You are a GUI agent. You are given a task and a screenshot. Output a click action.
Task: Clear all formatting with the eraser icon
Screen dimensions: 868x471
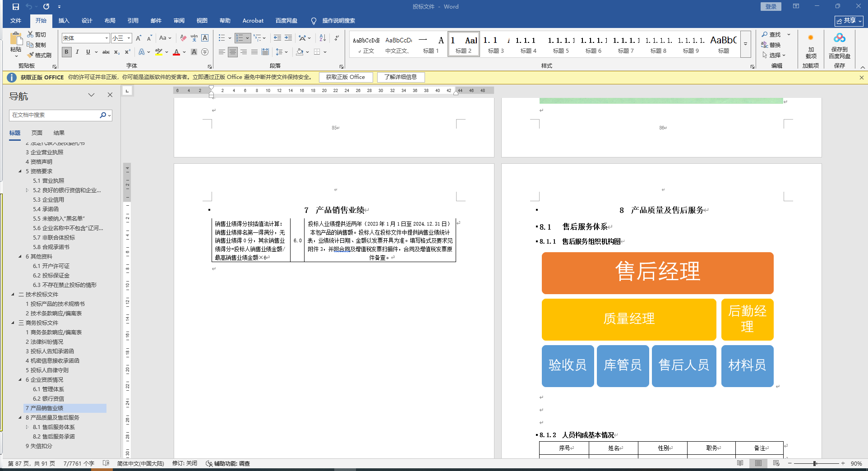[183, 38]
